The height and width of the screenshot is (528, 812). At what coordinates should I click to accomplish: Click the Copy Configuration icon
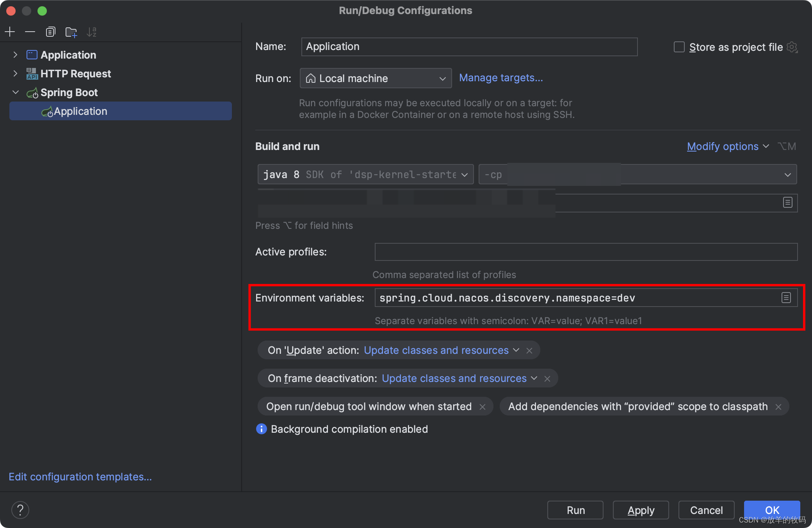(50, 32)
